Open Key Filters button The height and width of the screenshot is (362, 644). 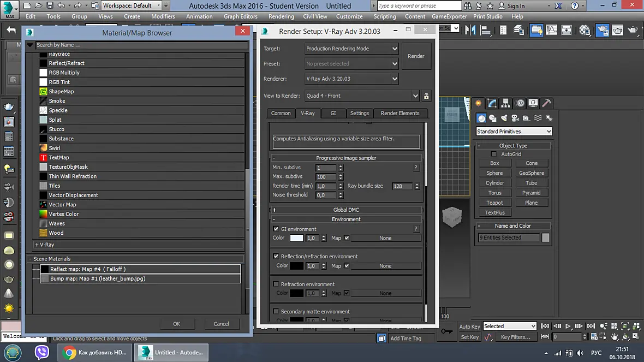pos(515,337)
